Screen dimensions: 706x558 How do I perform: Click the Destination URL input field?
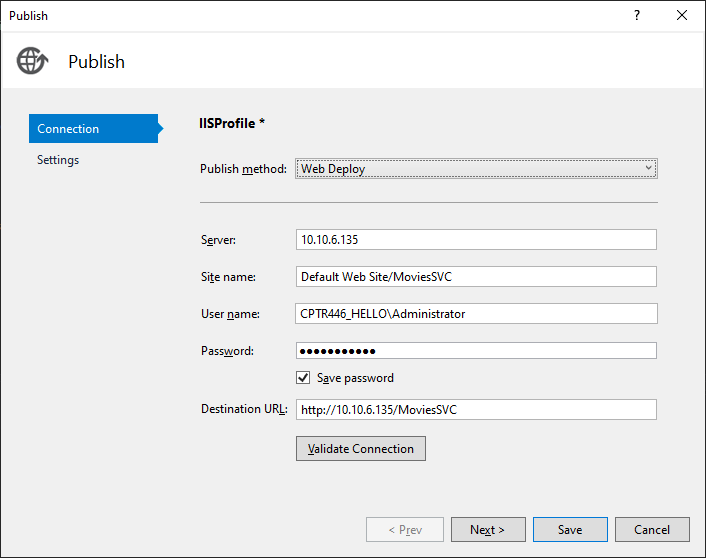click(476, 410)
